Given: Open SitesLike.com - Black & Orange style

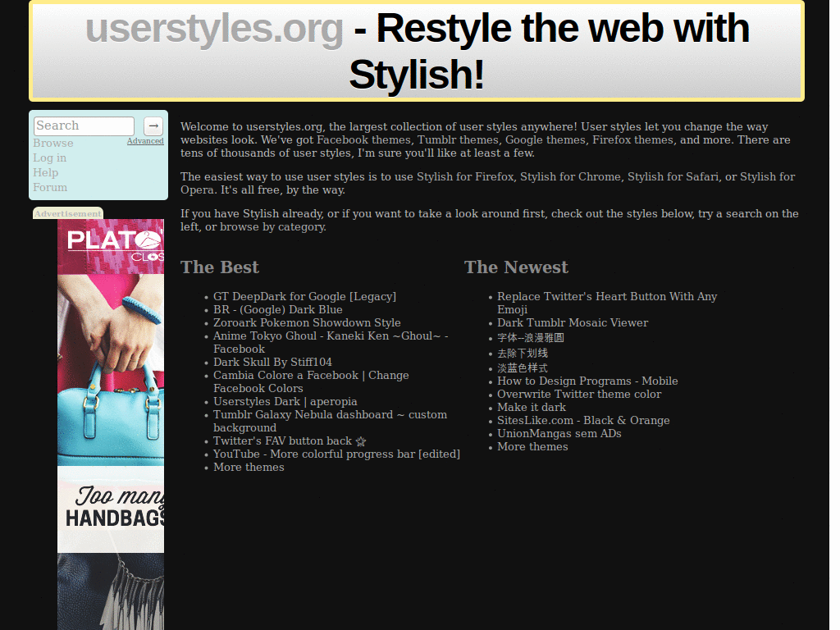Looking at the screenshot, I should click(x=583, y=421).
